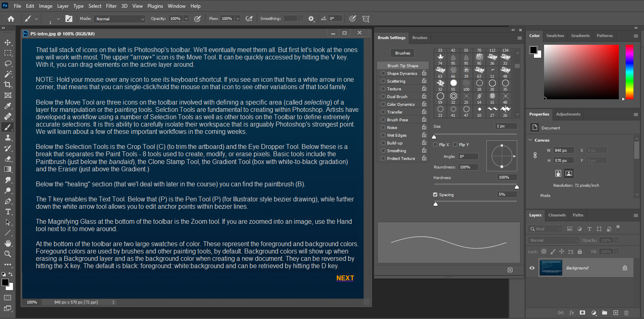Select the Lasso tool

[8, 64]
